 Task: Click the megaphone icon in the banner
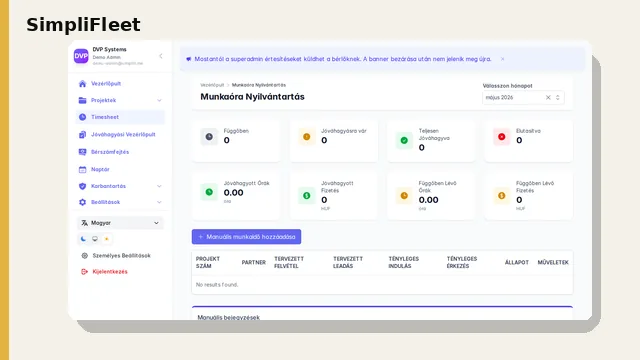pyautogui.click(x=189, y=59)
